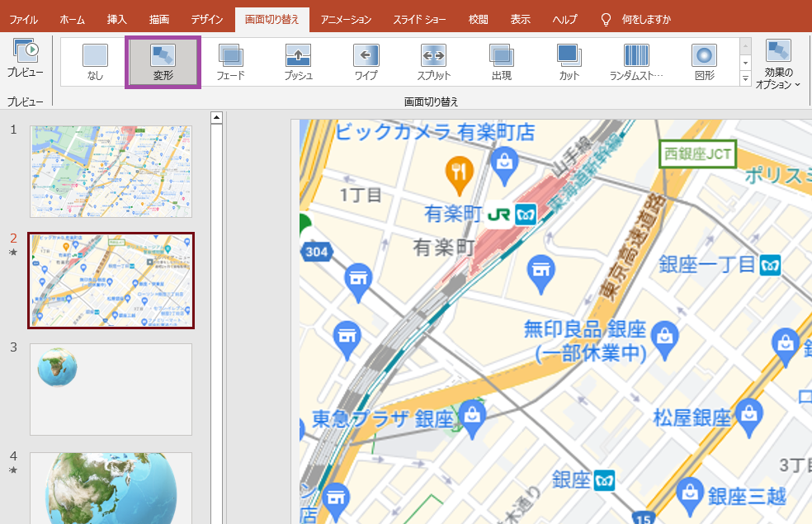Open the 校閲 tab
Screen dimensions: 812x524
tap(478, 20)
